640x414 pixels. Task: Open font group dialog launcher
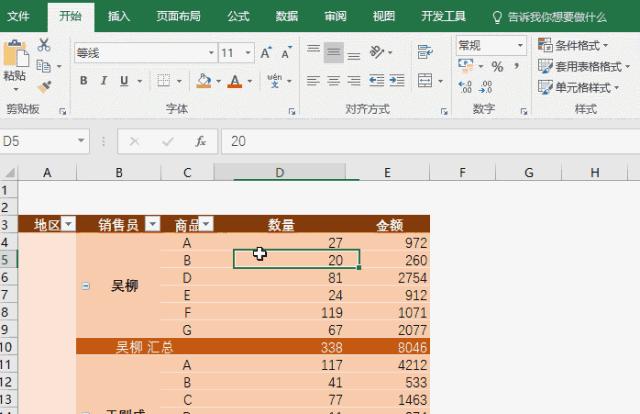[x=291, y=111]
